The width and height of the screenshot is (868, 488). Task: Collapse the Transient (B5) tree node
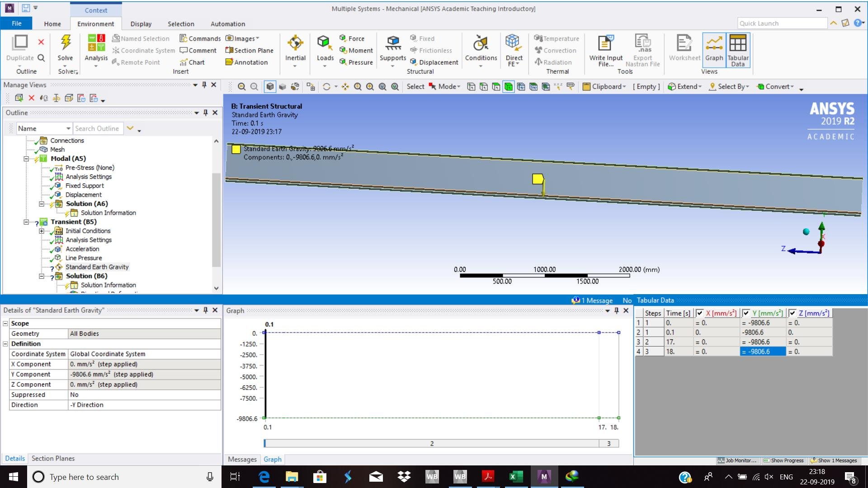pyautogui.click(x=26, y=222)
